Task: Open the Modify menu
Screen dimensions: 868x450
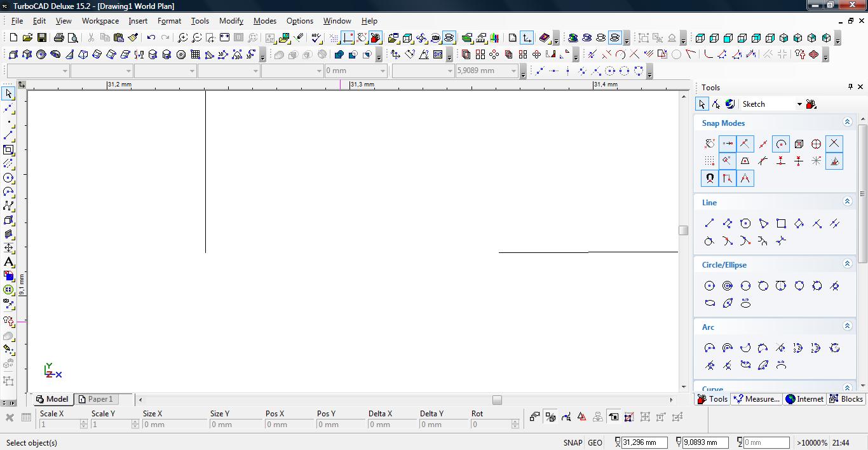Action: (x=231, y=21)
